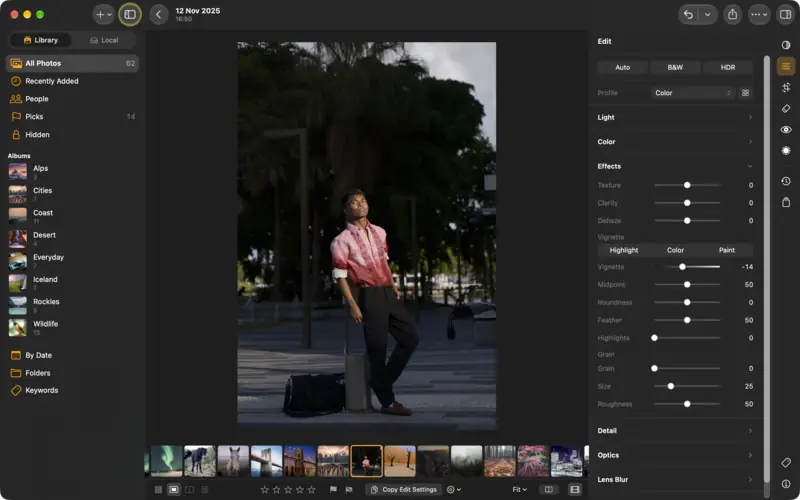This screenshot has height=500, width=800.
Task: Rate the photo five stars
Action: click(x=311, y=489)
